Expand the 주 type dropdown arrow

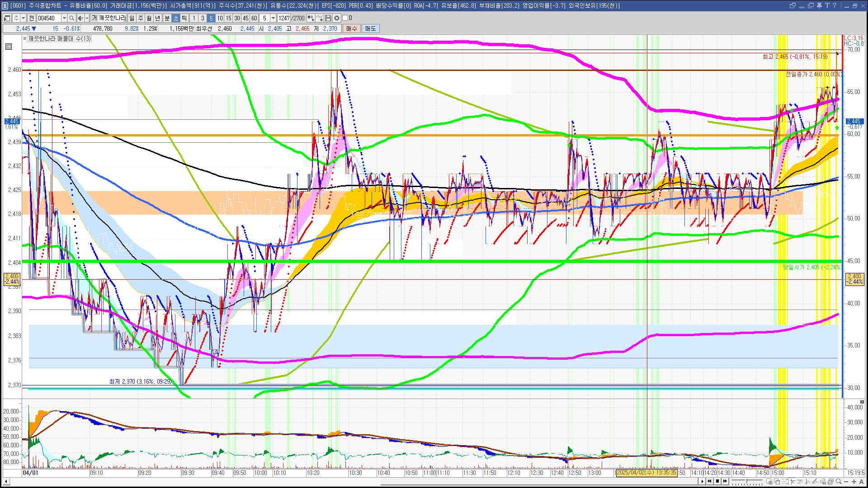[x=24, y=18]
